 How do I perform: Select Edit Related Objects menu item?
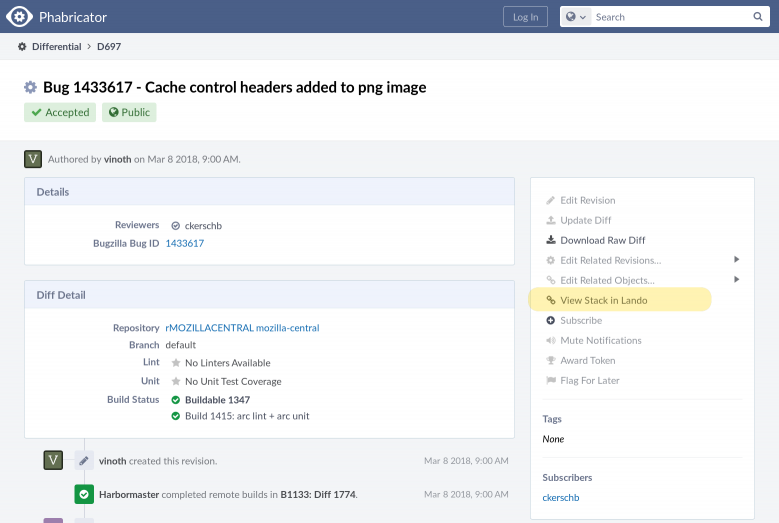(x=607, y=280)
